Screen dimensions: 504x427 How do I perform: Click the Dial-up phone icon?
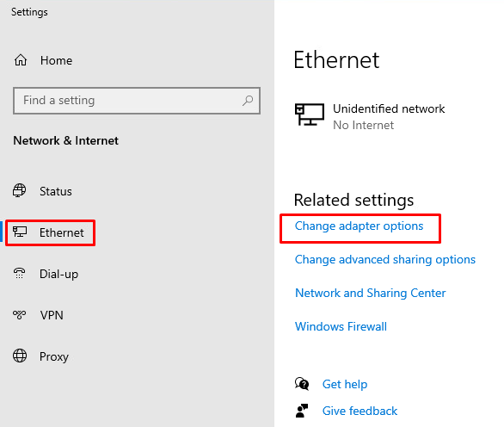click(x=19, y=273)
